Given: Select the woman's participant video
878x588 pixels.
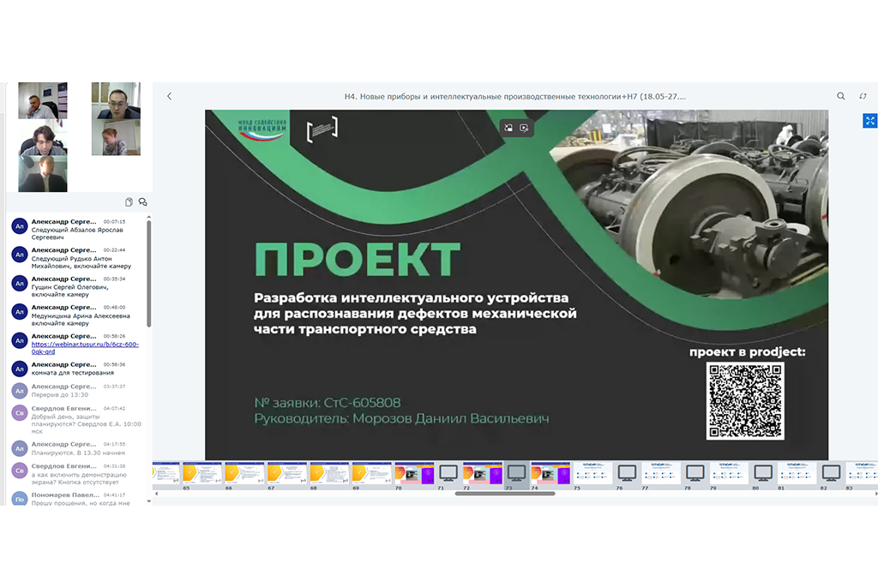Looking at the screenshot, I should click(x=116, y=137).
